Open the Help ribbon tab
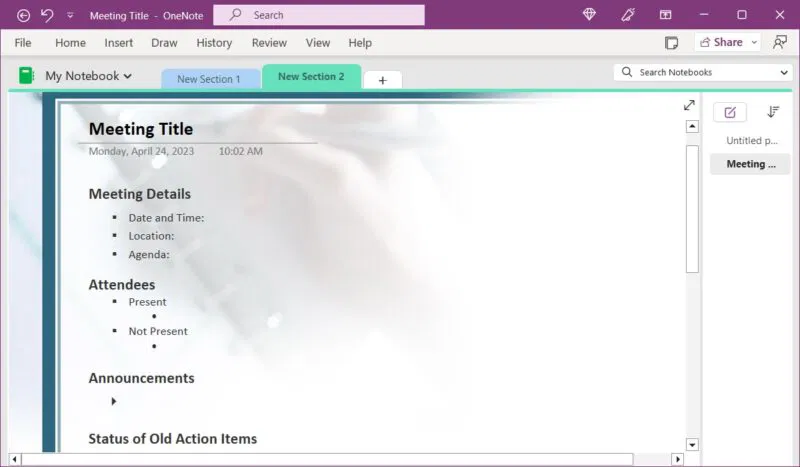This screenshot has width=800, height=467. pyautogui.click(x=360, y=43)
